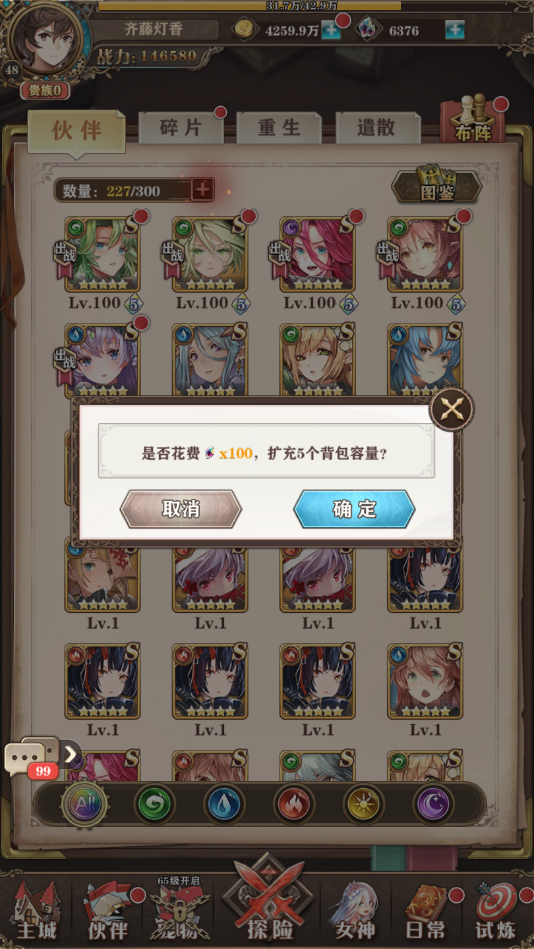Open the 图鉴 collection book icon
Image resolution: width=534 pixels, height=949 pixels.
click(x=437, y=183)
